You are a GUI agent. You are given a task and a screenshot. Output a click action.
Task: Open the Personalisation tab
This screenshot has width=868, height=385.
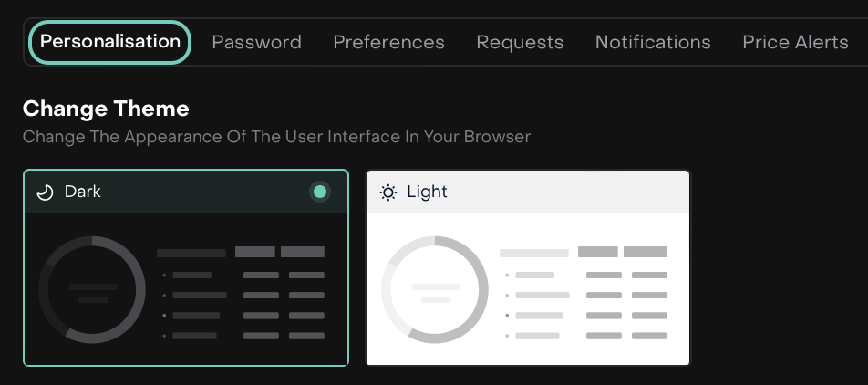[110, 42]
